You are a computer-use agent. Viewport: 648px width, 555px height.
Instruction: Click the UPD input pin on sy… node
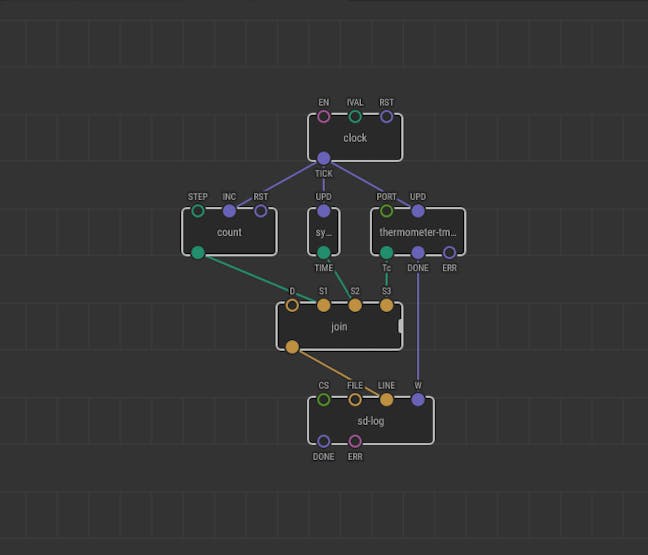click(324, 211)
